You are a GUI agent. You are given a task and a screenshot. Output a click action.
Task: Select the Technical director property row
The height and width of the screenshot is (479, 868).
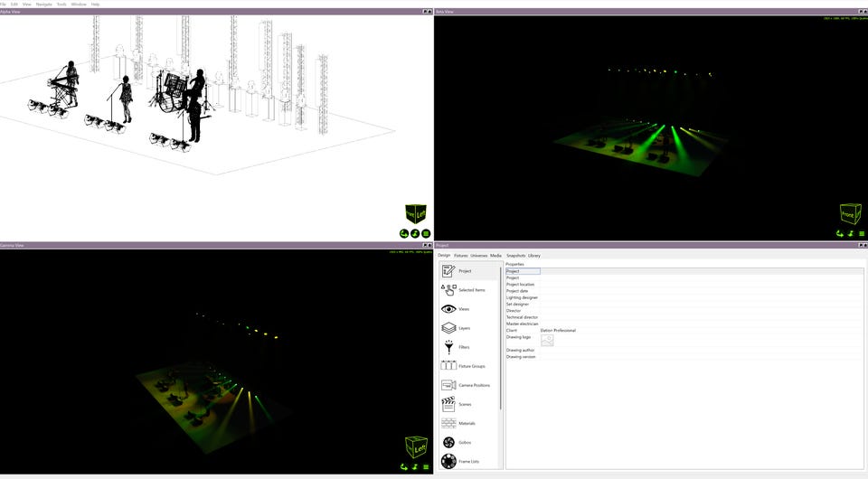(x=684, y=317)
